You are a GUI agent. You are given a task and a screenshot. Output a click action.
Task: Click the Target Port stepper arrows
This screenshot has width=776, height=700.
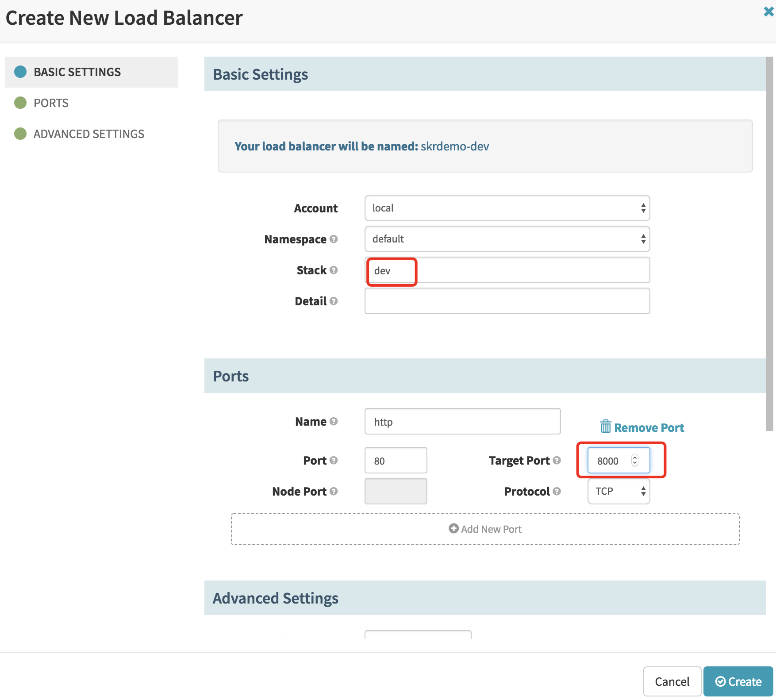[x=635, y=461]
